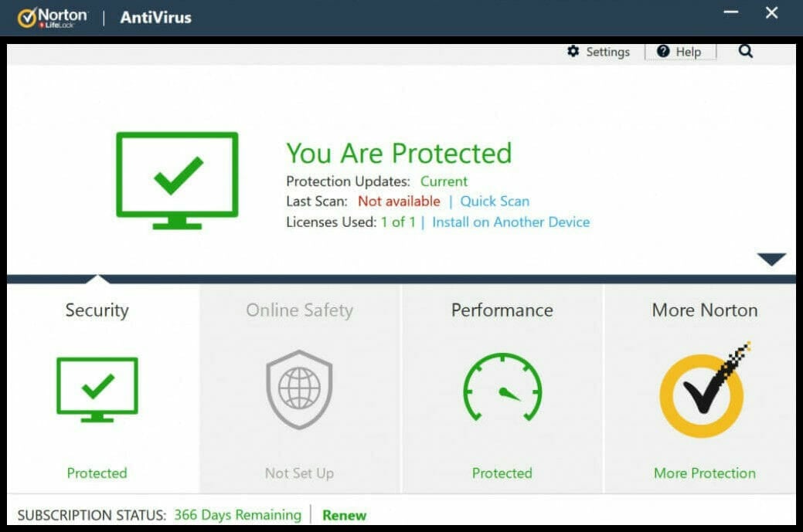Image resolution: width=803 pixels, height=532 pixels.
Task: Click the More Protection link
Action: [705, 473]
